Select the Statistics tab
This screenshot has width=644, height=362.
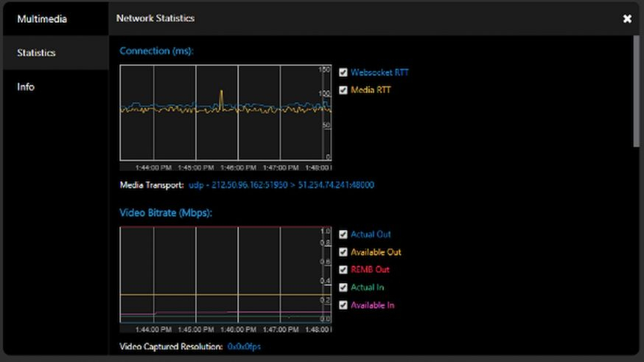(x=37, y=53)
